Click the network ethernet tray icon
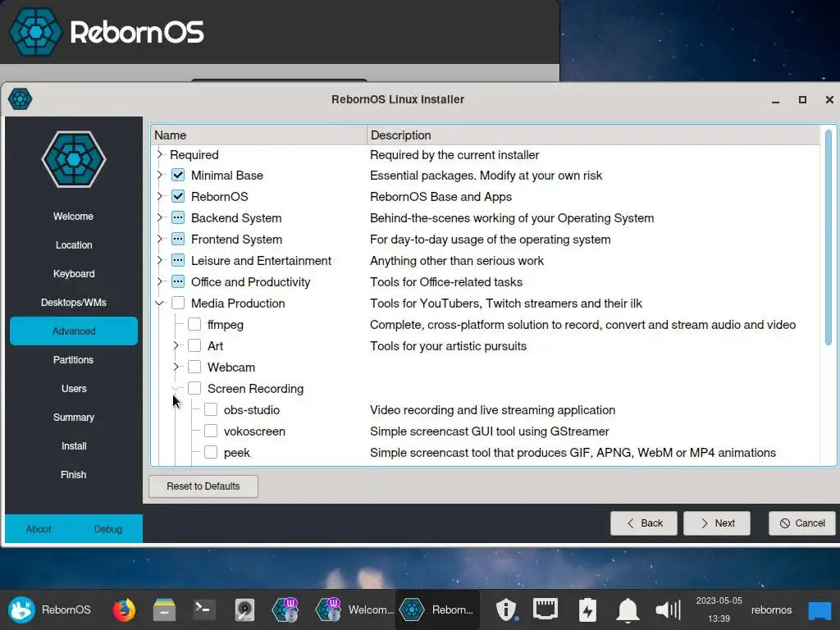Viewport: 840px width, 630px height. 546,609
